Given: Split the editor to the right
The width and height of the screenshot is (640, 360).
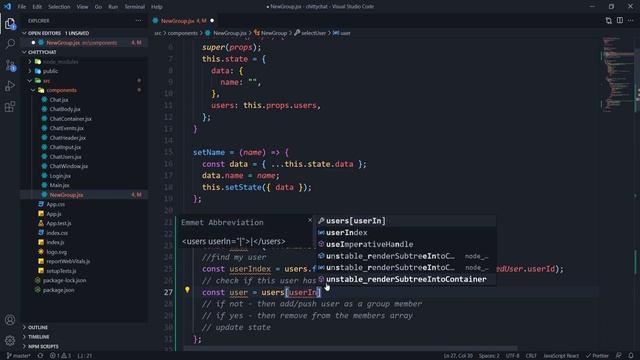Looking at the screenshot, I should pos(620,20).
